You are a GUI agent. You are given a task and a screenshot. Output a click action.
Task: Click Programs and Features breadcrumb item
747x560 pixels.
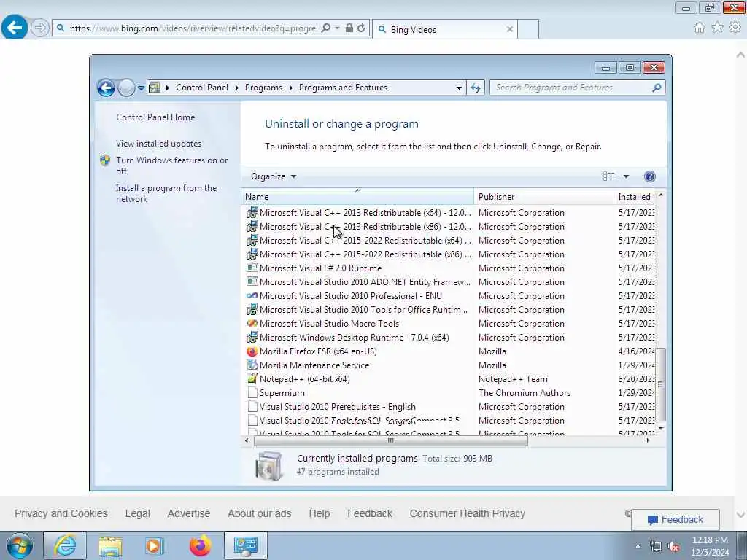(343, 87)
